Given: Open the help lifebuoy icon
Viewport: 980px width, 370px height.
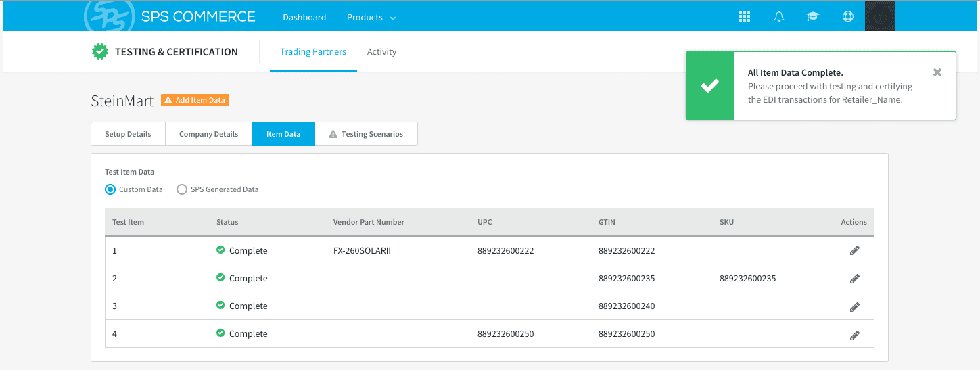Looking at the screenshot, I should tap(848, 17).
